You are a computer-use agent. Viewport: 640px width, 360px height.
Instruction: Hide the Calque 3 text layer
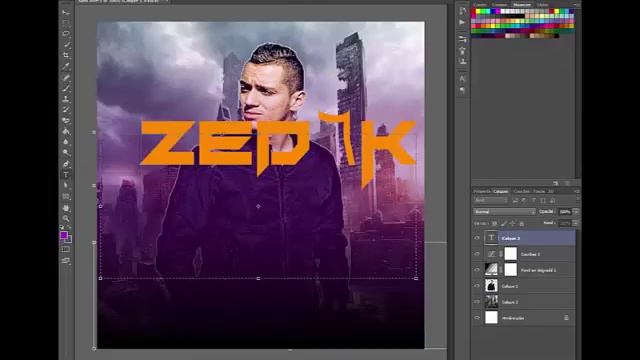[477, 238]
